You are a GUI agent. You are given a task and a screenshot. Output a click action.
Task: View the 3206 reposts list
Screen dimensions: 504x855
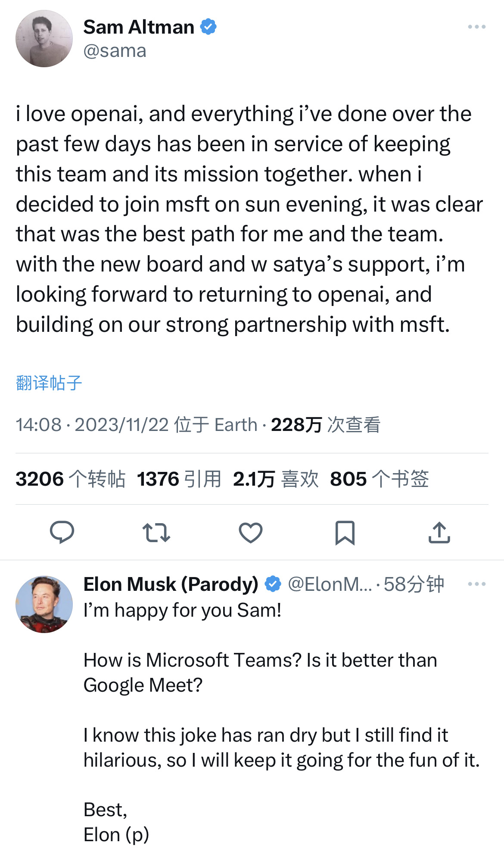click(x=71, y=479)
